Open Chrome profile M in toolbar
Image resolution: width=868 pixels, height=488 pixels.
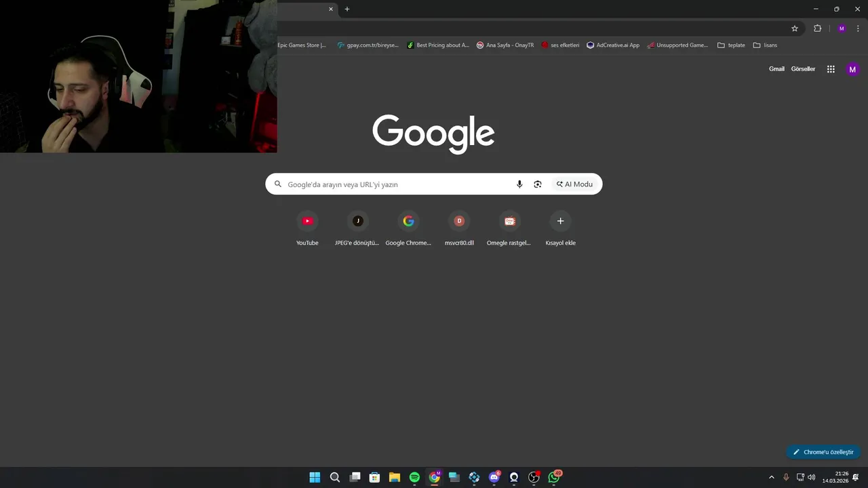point(842,28)
